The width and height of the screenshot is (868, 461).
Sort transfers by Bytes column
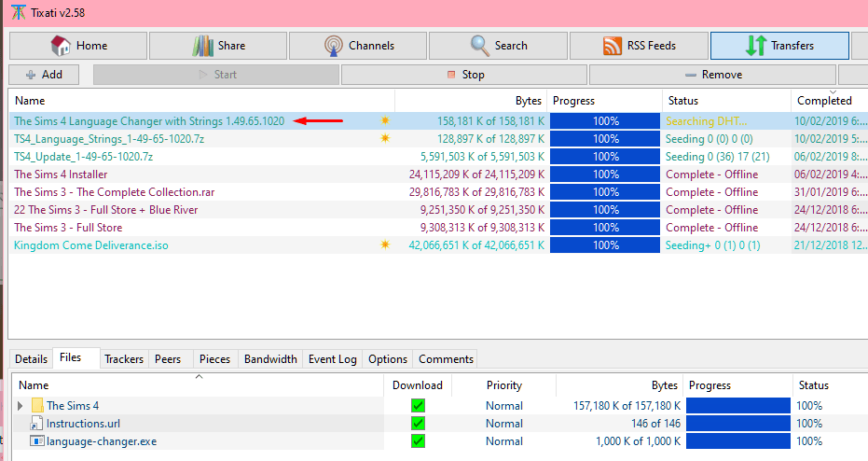click(471, 100)
